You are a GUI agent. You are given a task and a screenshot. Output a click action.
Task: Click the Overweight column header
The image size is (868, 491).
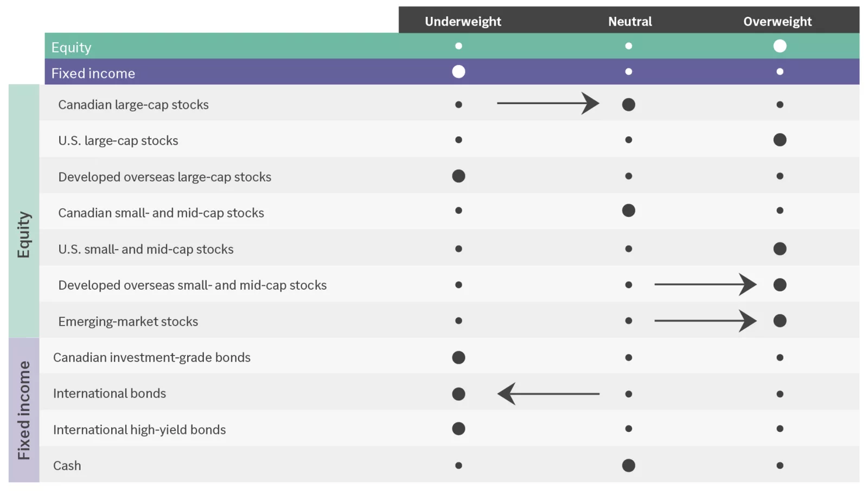(777, 22)
